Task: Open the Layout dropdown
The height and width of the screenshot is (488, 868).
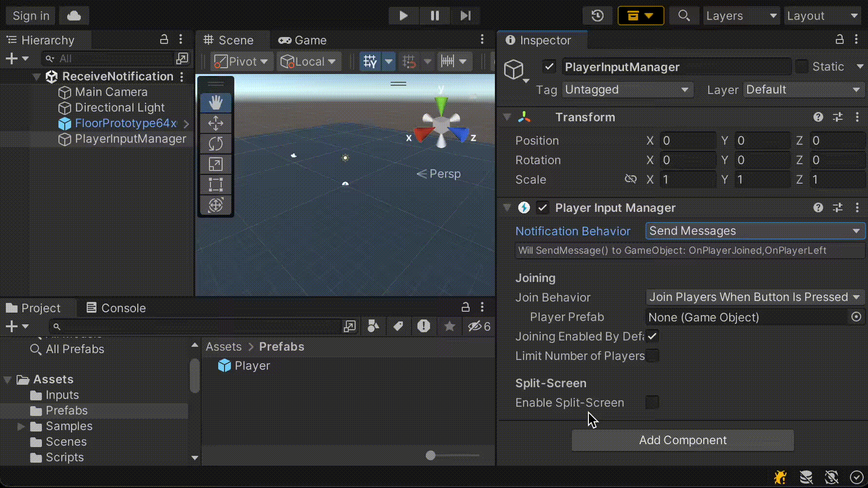Action: [x=823, y=16]
